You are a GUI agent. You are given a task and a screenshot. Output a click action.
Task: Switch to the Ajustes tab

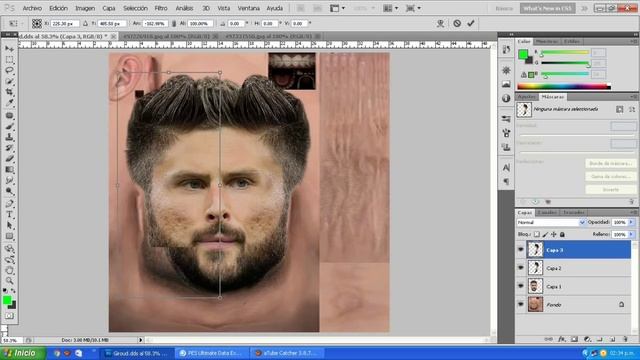pyautogui.click(x=527, y=97)
